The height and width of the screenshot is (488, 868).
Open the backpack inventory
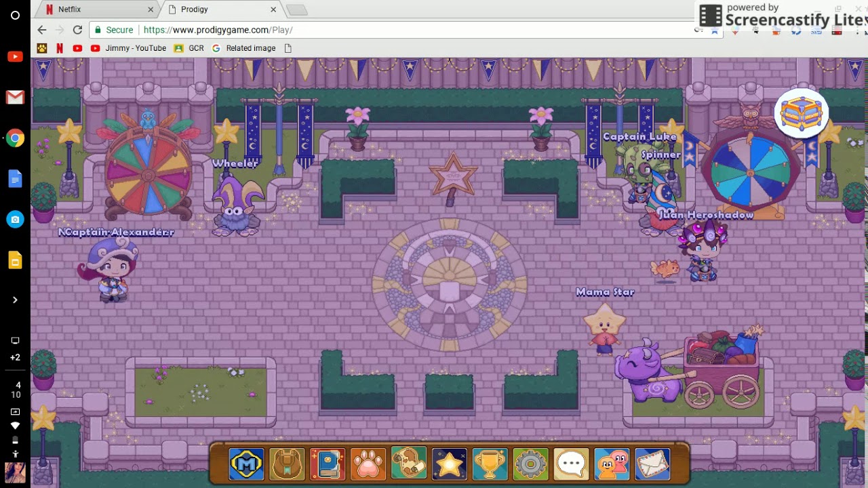click(287, 464)
